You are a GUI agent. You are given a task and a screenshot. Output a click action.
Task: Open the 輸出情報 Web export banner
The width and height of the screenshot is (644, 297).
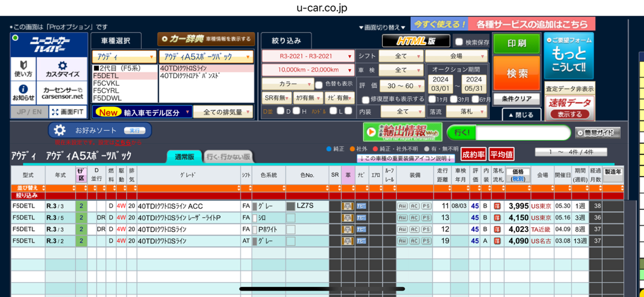[x=402, y=132]
